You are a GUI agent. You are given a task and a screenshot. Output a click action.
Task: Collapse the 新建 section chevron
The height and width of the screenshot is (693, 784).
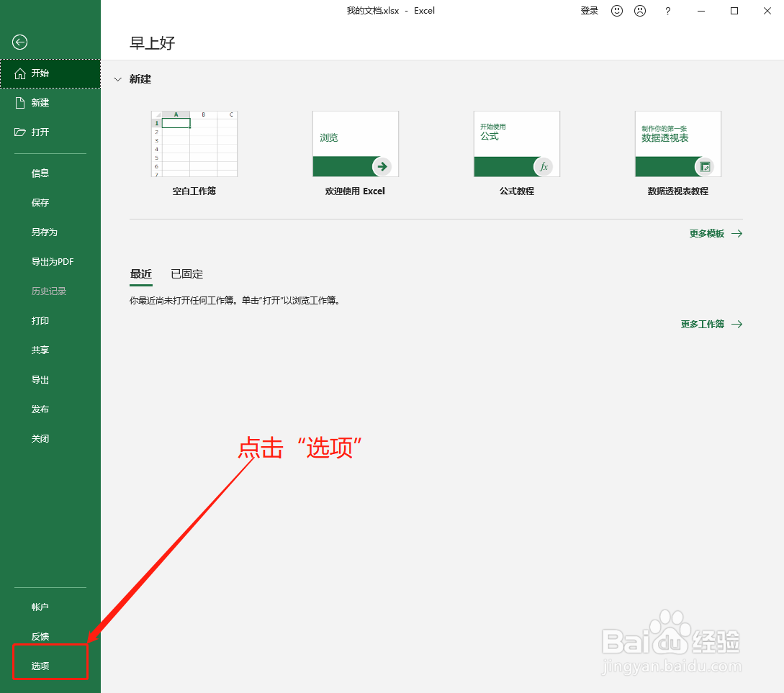click(x=118, y=79)
